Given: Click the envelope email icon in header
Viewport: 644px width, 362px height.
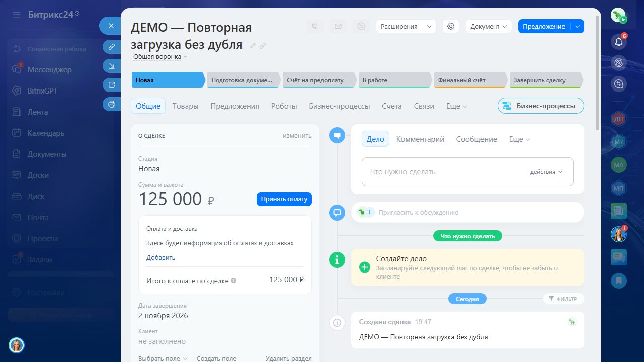Looking at the screenshot, I should [338, 26].
